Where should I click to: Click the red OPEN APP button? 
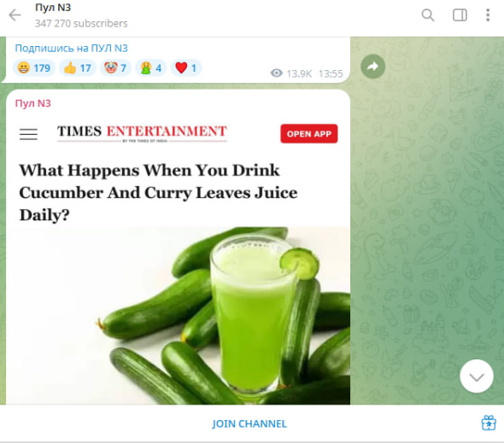tap(309, 134)
